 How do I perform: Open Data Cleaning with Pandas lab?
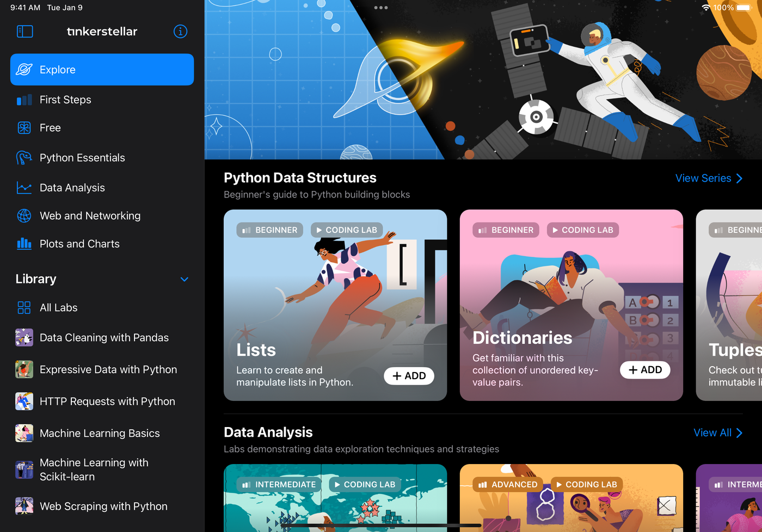[104, 338]
